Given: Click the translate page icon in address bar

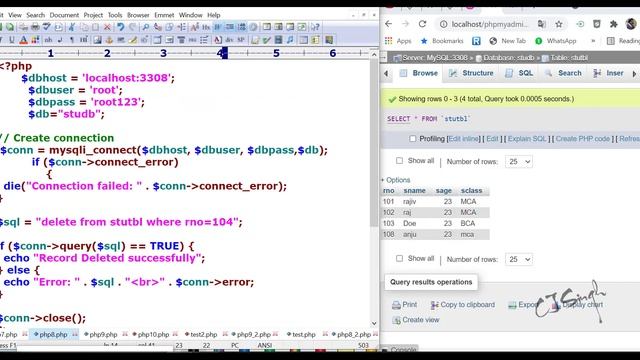Looking at the screenshot, I should coord(542,24).
